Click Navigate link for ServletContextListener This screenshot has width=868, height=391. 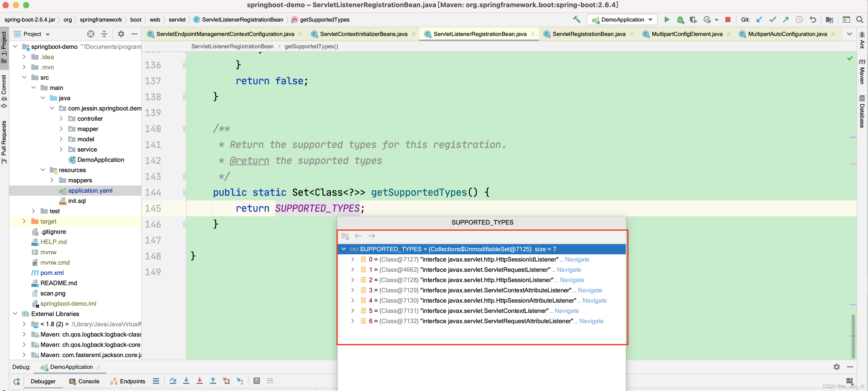pos(567,311)
